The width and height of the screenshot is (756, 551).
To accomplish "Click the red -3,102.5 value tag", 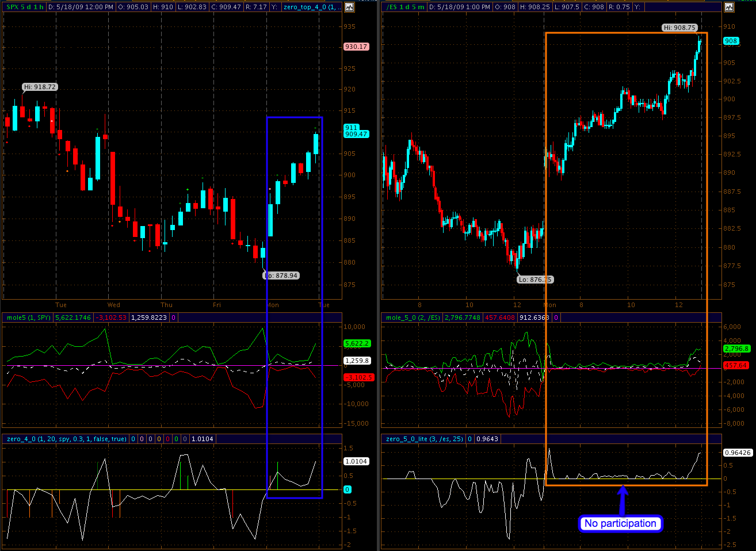I will (x=358, y=377).
